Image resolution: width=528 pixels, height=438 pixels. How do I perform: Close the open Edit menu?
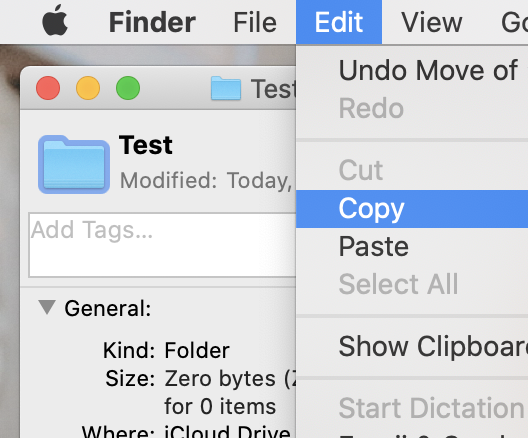pos(339,22)
